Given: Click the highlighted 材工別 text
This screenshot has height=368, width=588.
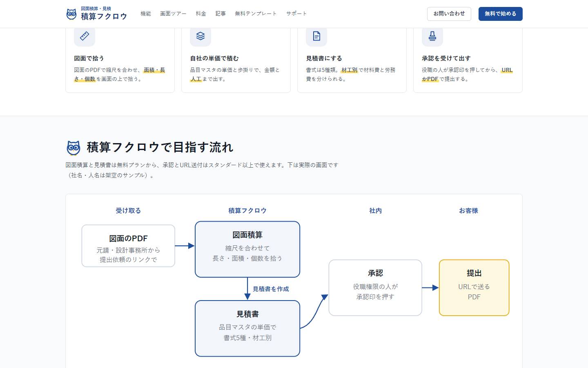Looking at the screenshot, I should tap(349, 70).
